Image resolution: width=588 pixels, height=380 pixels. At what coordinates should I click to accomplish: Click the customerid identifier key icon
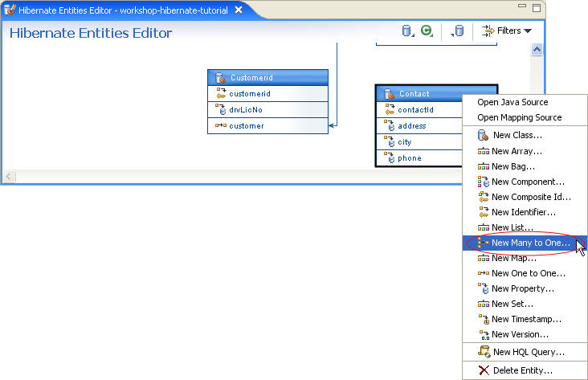click(221, 93)
